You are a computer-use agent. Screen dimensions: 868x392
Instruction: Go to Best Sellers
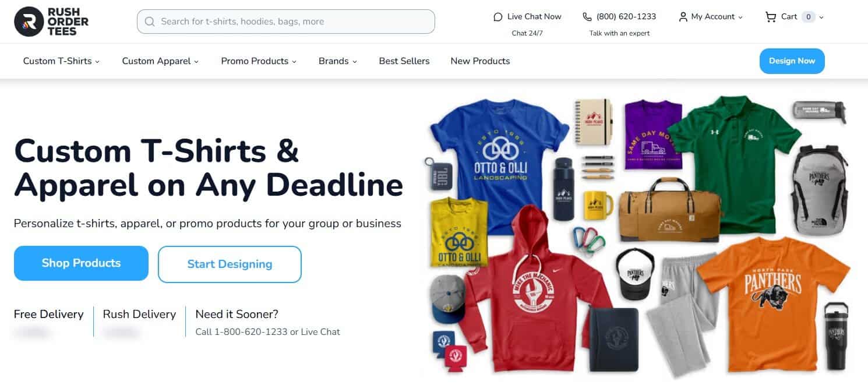point(404,61)
